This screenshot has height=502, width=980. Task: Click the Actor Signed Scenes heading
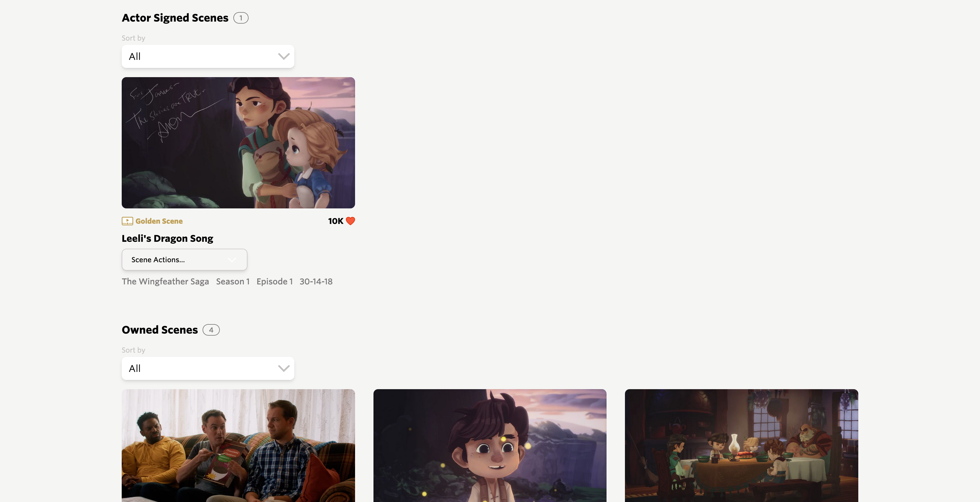[175, 18]
